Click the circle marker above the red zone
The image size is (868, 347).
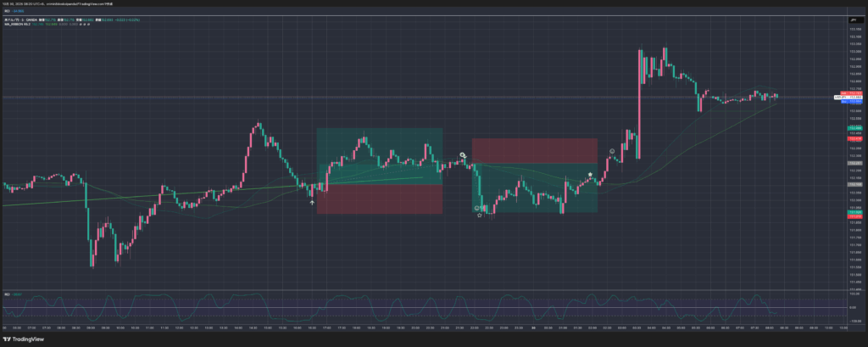[463, 155]
